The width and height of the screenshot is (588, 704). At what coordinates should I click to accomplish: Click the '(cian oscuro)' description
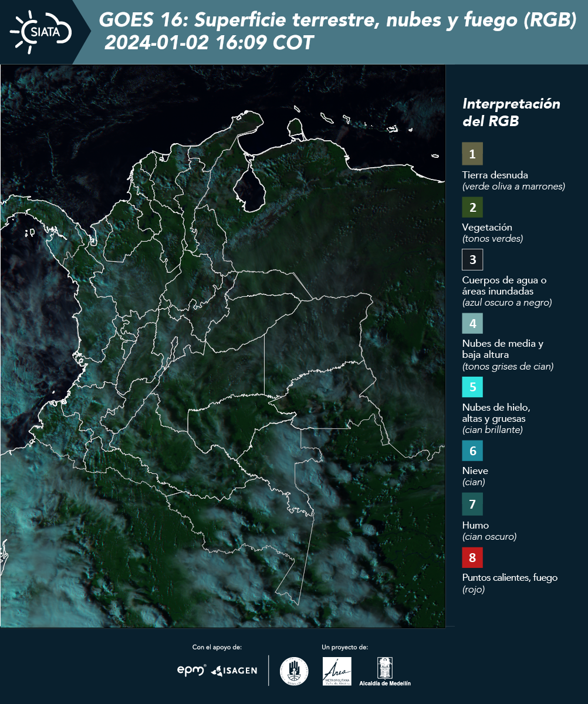(x=489, y=537)
